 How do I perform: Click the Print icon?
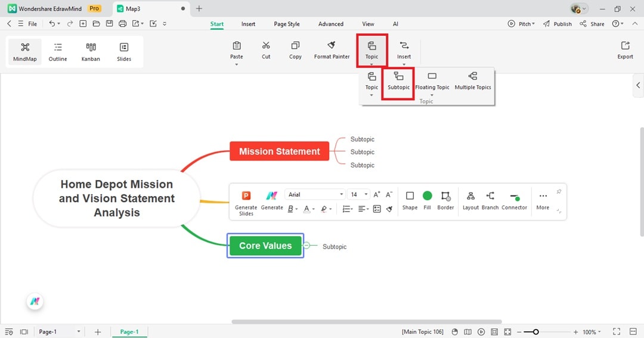(122, 24)
